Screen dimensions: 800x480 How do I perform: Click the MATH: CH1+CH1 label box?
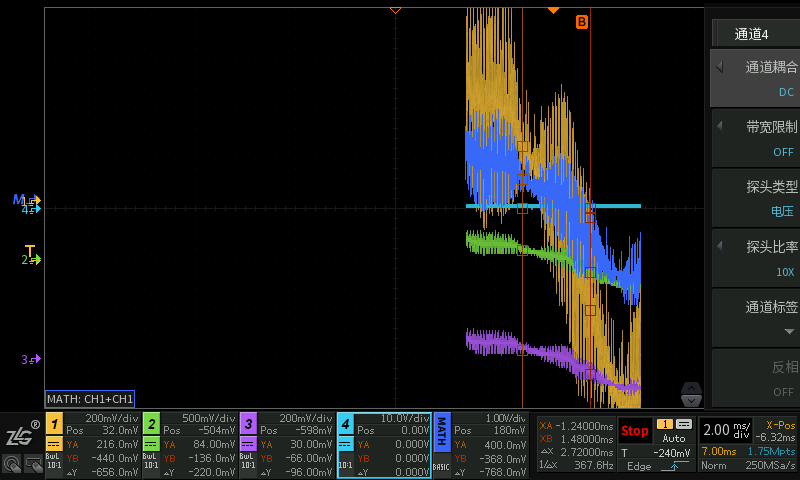pyautogui.click(x=90, y=399)
